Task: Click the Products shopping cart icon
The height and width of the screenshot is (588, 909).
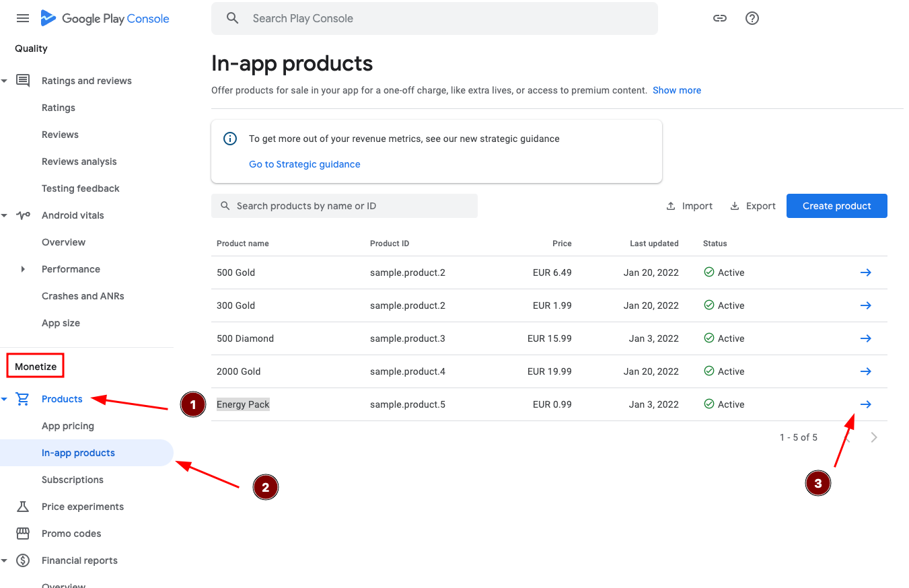Action: point(22,398)
